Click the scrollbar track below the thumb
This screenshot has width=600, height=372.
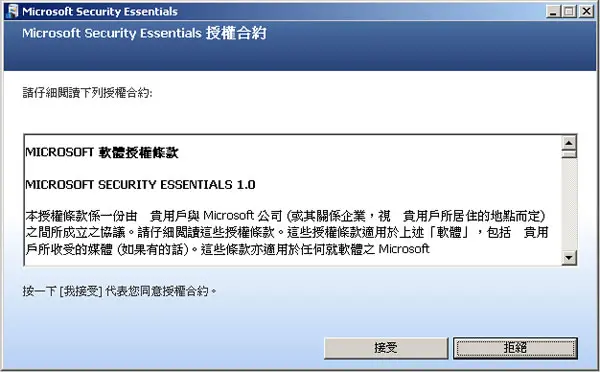[569, 205]
